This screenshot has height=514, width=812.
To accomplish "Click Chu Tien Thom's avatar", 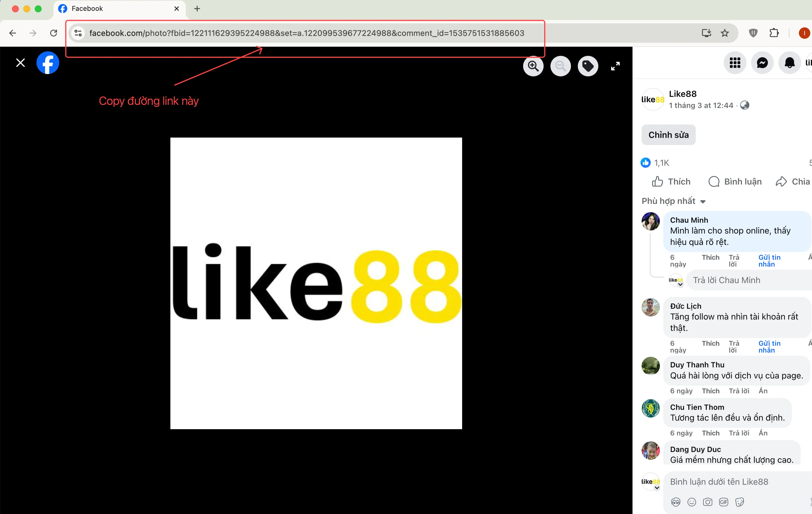I will (650, 409).
